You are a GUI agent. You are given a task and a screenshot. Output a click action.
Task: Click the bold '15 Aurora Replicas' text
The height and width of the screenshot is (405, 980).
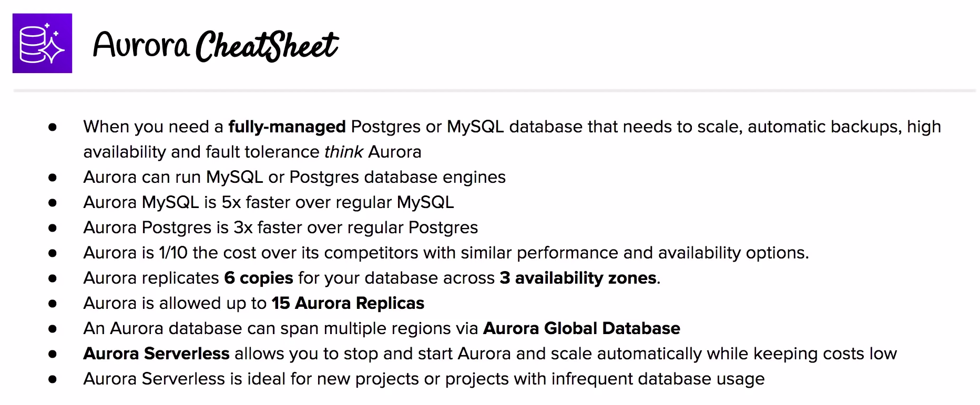coord(348,303)
